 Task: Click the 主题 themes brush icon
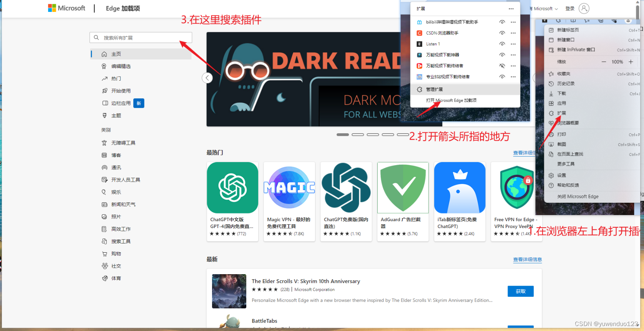105,116
